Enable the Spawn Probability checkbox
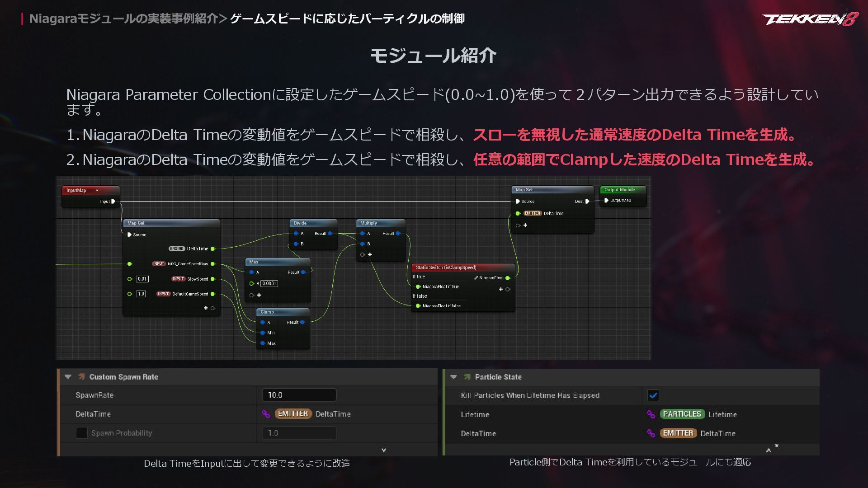The height and width of the screenshot is (488, 868). 82,433
